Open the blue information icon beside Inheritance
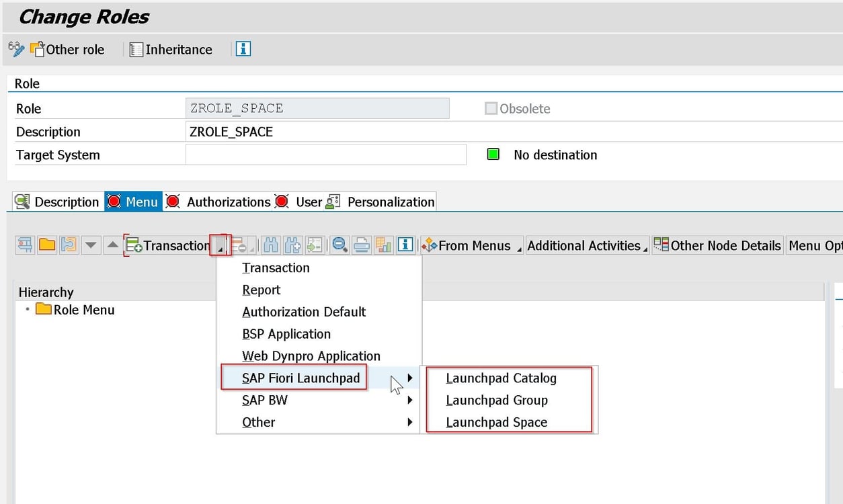Image resolution: width=843 pixels, height=504 pixels. tap(242, 49)
